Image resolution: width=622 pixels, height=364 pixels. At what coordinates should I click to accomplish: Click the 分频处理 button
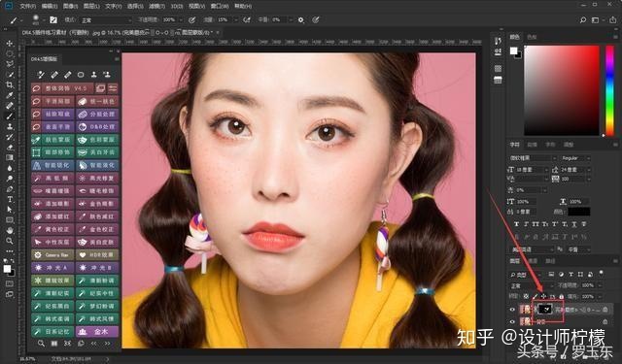[x=97, y=115]
